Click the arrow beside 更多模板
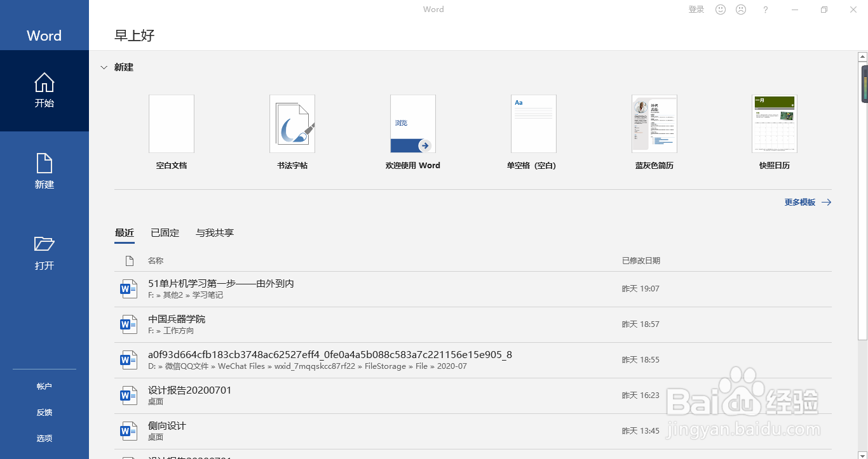The height and width of the screenshot is (459, 868). click(x=826, y=203)
